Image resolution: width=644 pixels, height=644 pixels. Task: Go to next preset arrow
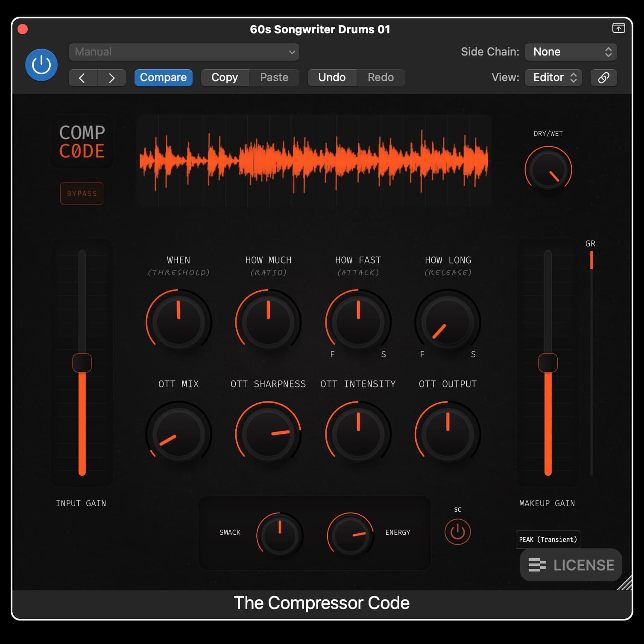[x=111, y=78]
